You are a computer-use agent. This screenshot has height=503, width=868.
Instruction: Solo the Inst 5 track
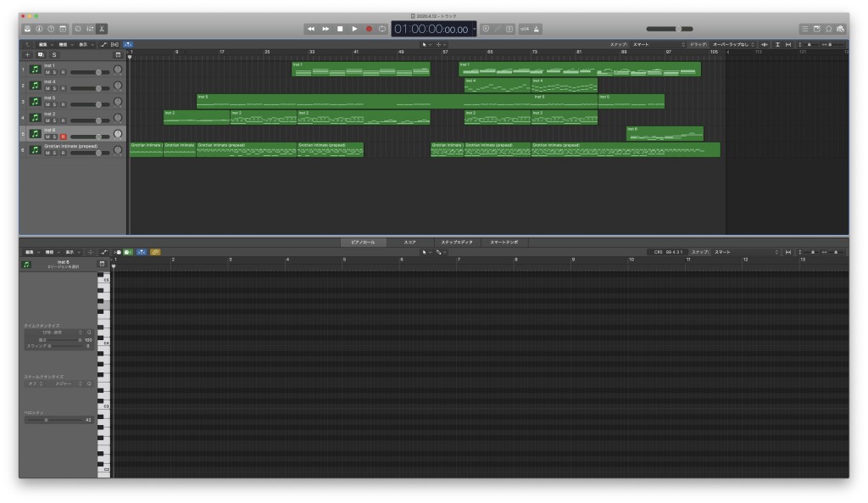(x=55, y=104)
